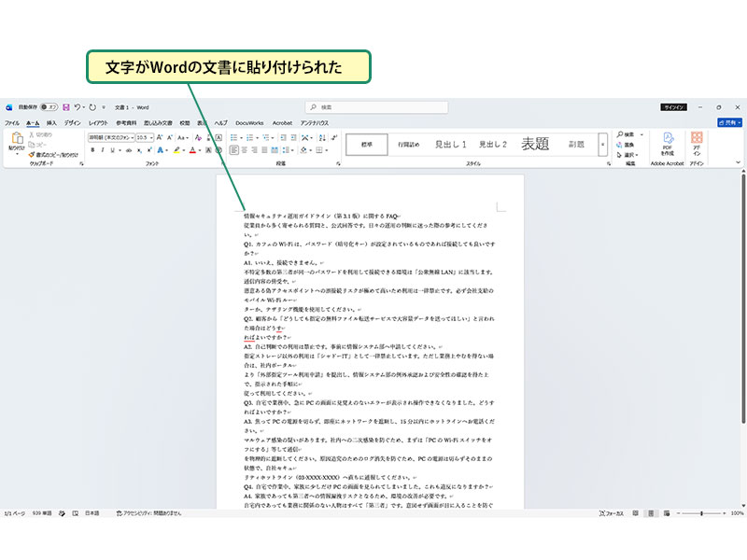Increase font size with grow icon
The image size is (747, 560).
coord(160,137)
